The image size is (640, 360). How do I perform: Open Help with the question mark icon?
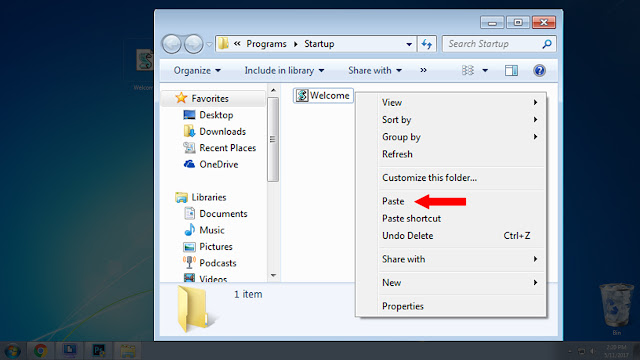point(539,71)
